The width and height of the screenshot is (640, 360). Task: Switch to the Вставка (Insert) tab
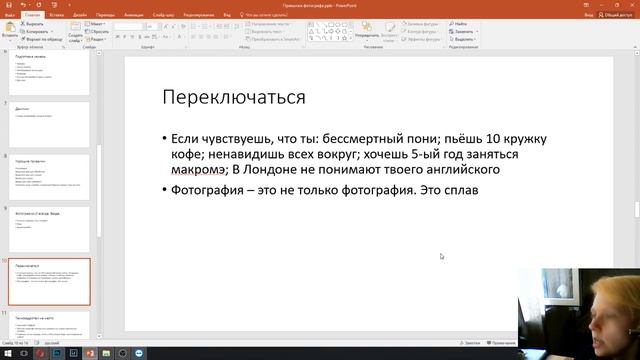(x=57, y=15)
